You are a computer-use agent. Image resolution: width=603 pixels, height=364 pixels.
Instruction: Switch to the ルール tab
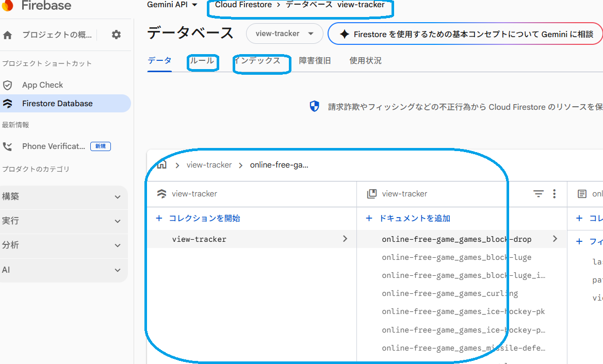click(x=202, y=60)
